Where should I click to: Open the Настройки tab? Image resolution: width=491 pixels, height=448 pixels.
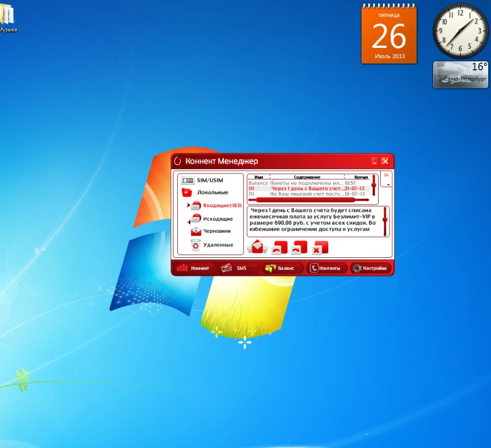pos(370,268)
